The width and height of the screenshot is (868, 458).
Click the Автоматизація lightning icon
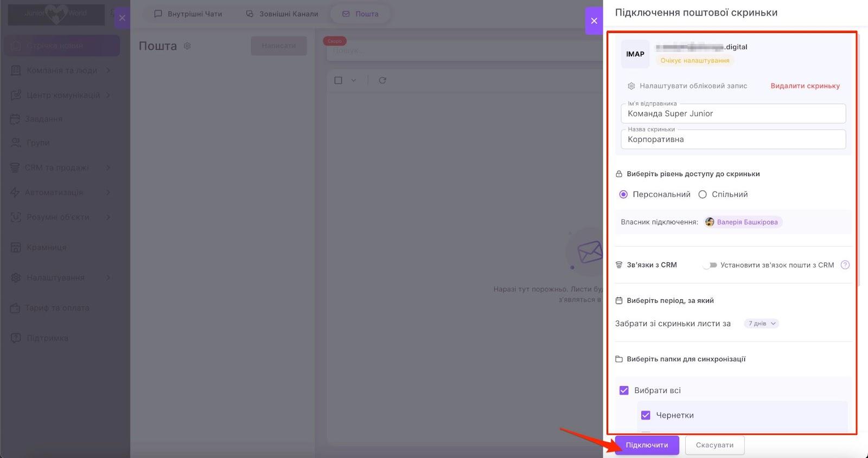click(15, 192)
